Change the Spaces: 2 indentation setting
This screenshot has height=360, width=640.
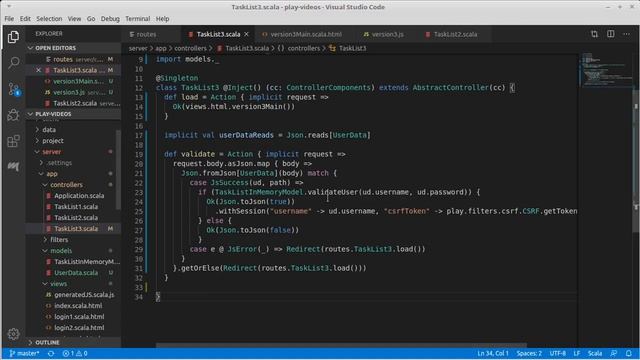click(x=529, y=353)
